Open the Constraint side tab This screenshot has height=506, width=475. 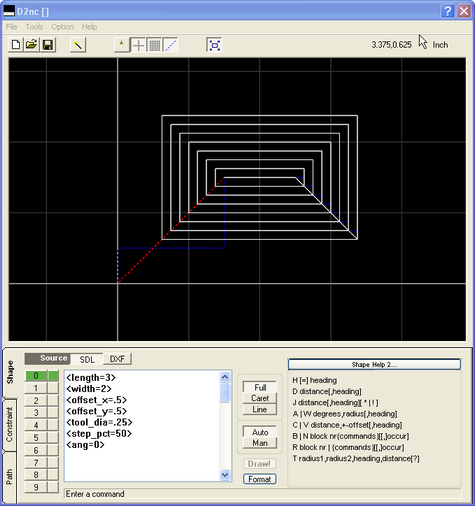[x=10, y=425]
